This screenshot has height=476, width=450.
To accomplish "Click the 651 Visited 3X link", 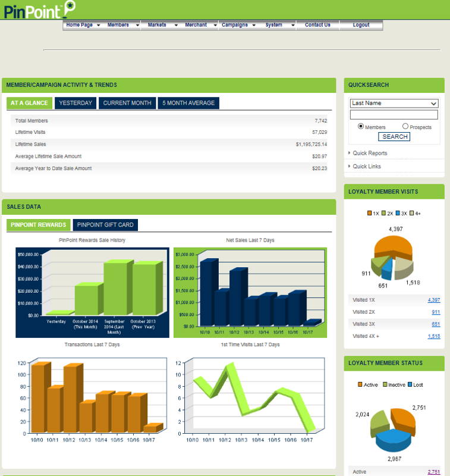I will click(436, 324).
